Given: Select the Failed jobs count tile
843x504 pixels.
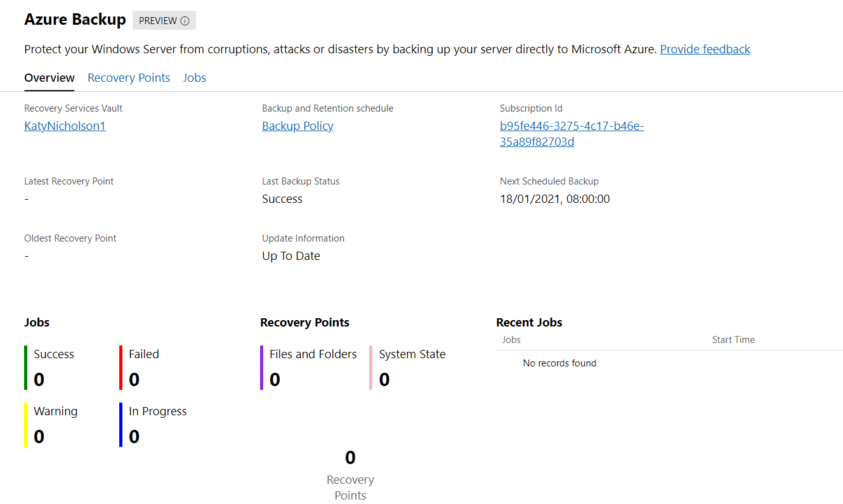Looking at the screenshot, I should coord(144,368).
